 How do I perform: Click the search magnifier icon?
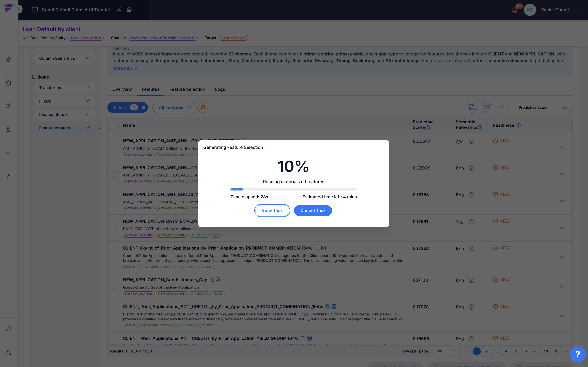pyautogui.click(x=503, y=107)
